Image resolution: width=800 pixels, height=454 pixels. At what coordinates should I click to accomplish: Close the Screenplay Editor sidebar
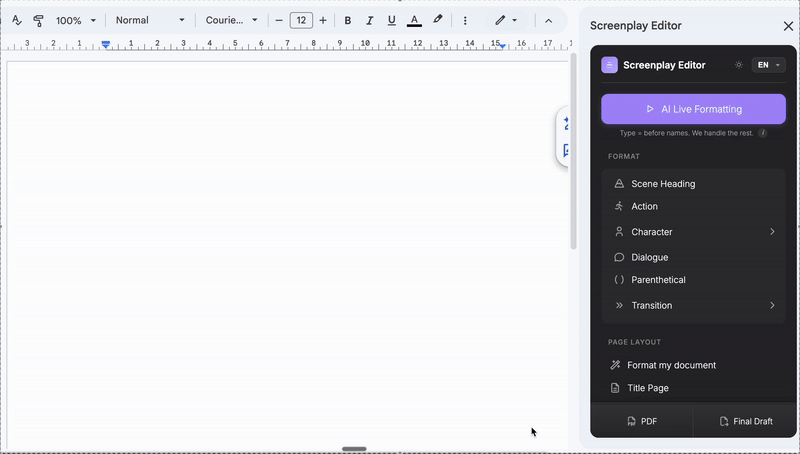click(788, 26)
